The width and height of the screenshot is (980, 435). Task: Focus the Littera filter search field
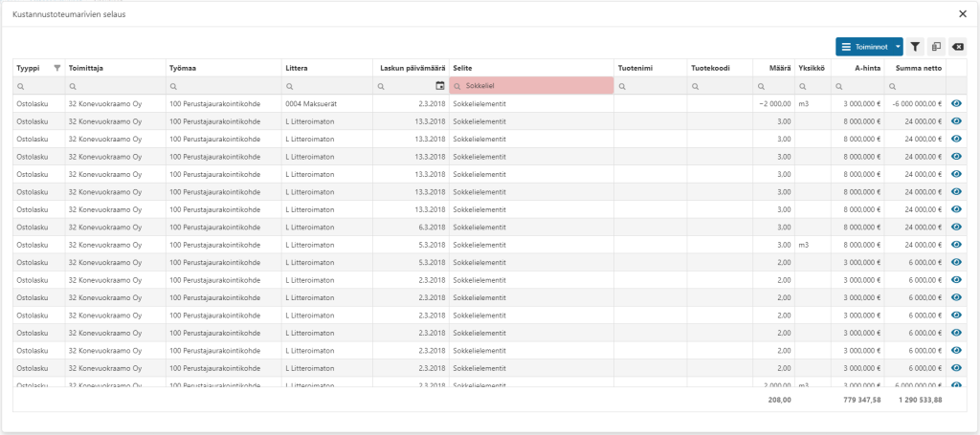[x=327, y=86]
